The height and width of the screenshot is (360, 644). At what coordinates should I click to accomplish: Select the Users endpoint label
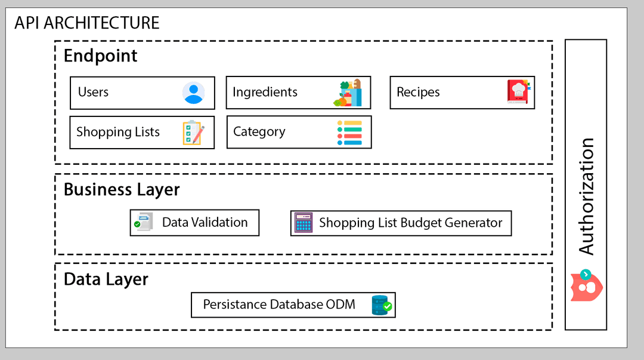tap(93, 93)
